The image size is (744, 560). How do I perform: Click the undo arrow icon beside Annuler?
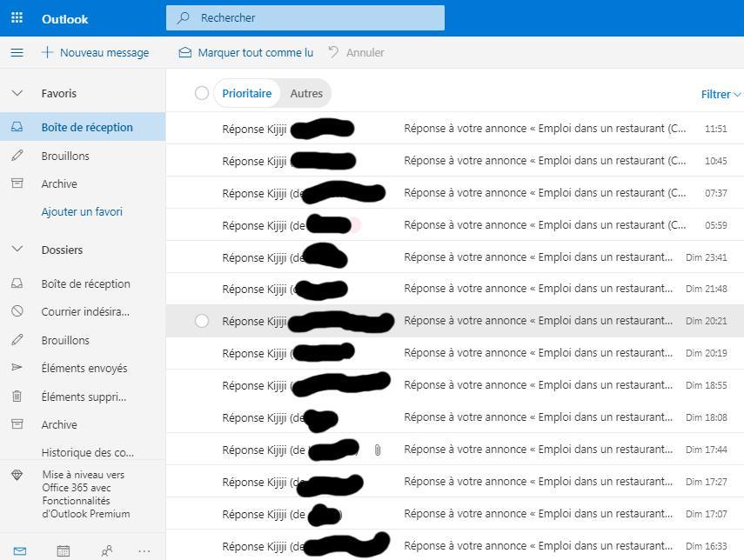[x=333, y=52]
